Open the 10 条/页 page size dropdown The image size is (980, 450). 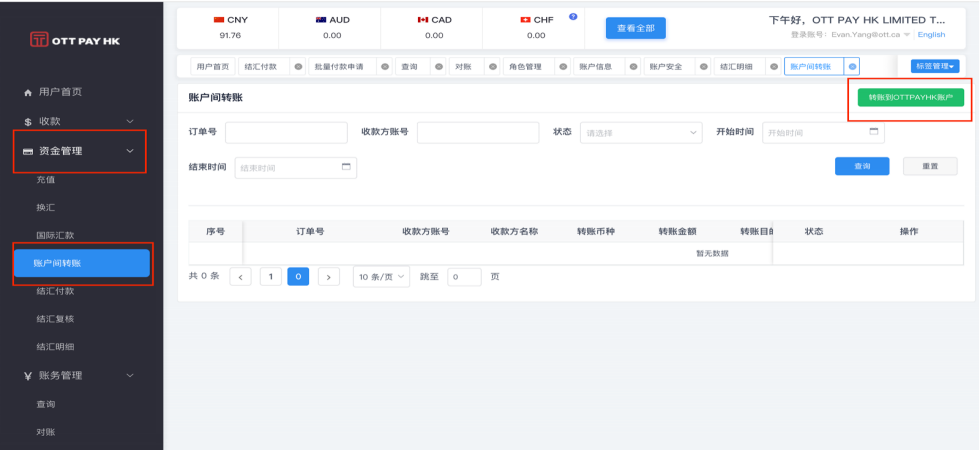[381, 276]
